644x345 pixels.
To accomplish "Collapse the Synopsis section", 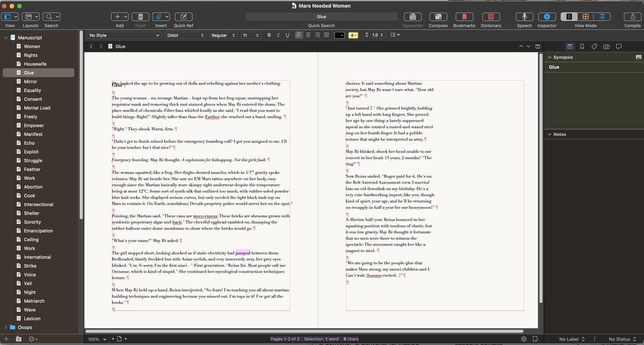I will tap(549, 57).
